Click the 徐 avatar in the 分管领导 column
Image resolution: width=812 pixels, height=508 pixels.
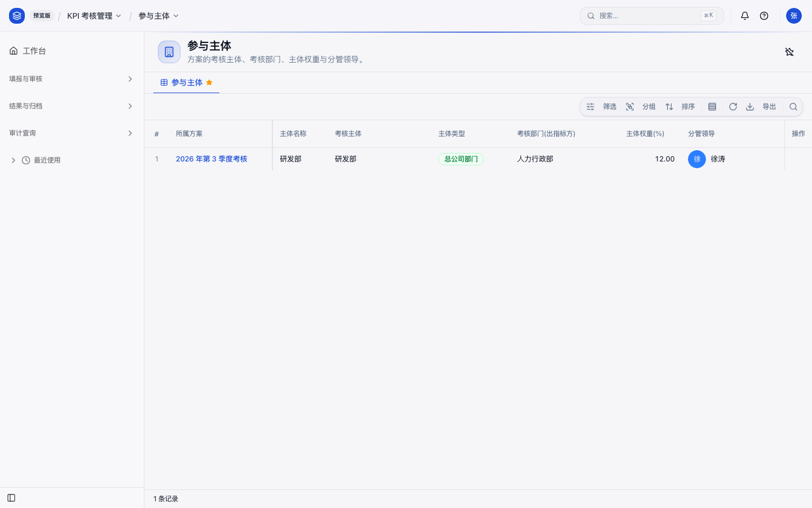(697, 159)
